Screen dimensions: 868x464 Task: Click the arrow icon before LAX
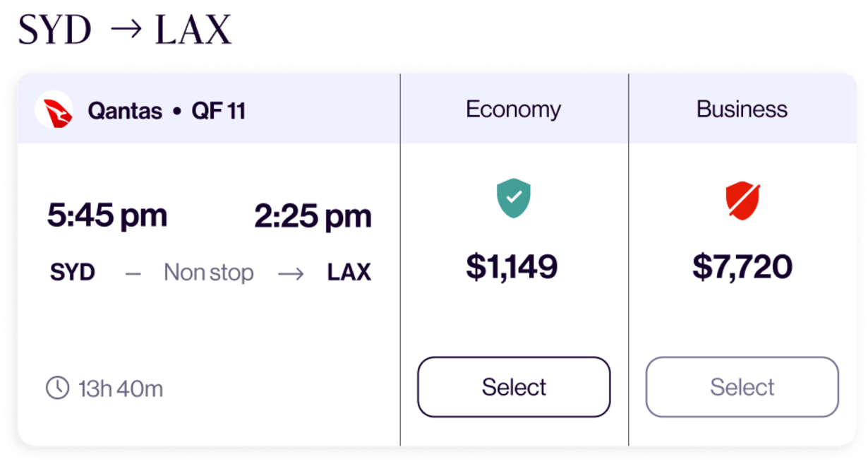(x=290, y=273)
